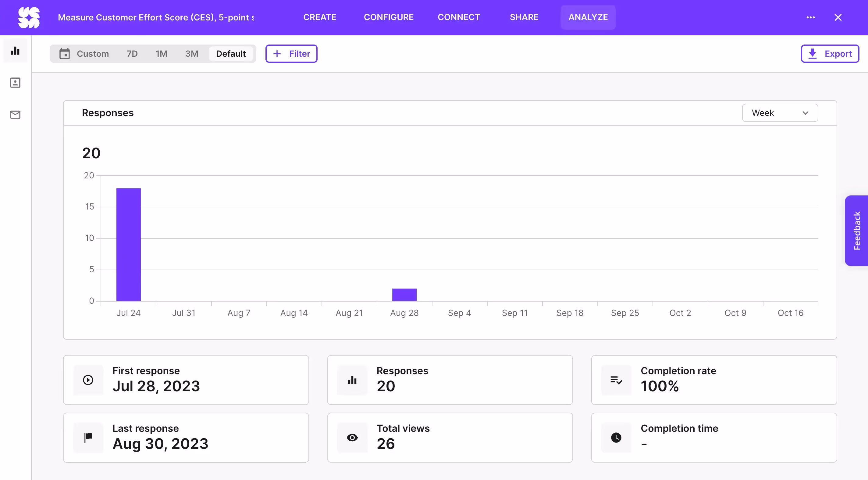Click the calendar icon beside Custom
The width and height of the screenshot is (868, 480).
tap(64, 54)
